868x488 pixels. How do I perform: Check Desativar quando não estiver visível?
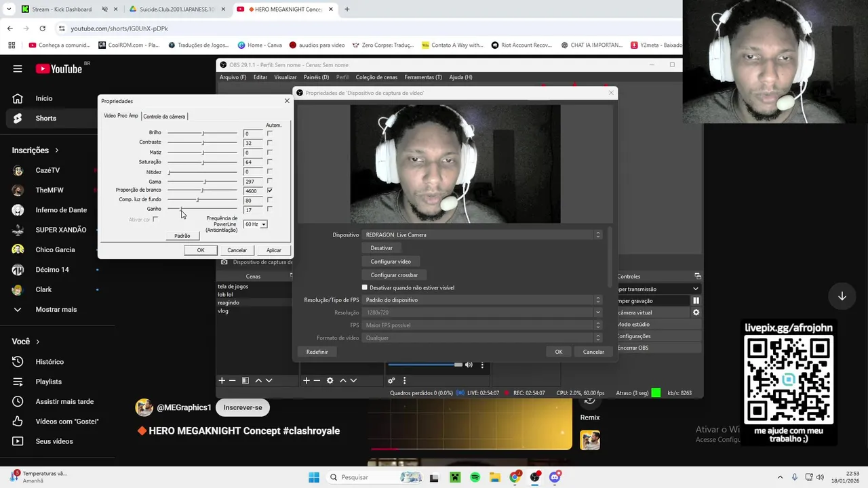pos(364,287)
